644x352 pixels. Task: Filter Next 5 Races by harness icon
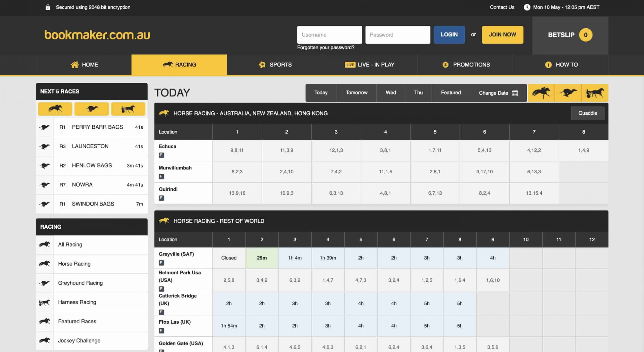click(128, 109)
